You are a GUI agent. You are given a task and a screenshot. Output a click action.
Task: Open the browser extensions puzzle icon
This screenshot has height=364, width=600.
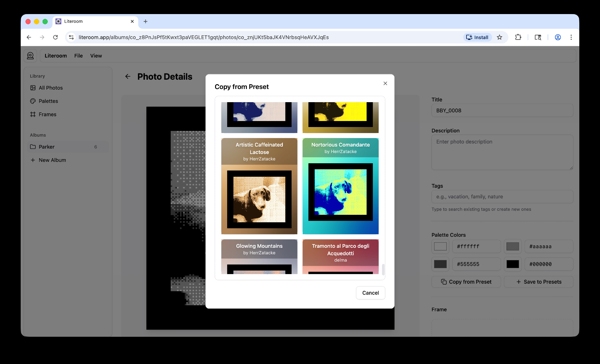(518, 37)
